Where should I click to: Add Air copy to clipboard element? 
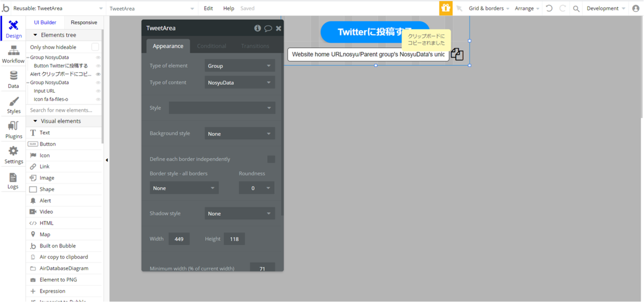pyautogui.click(x=64, y=257)
